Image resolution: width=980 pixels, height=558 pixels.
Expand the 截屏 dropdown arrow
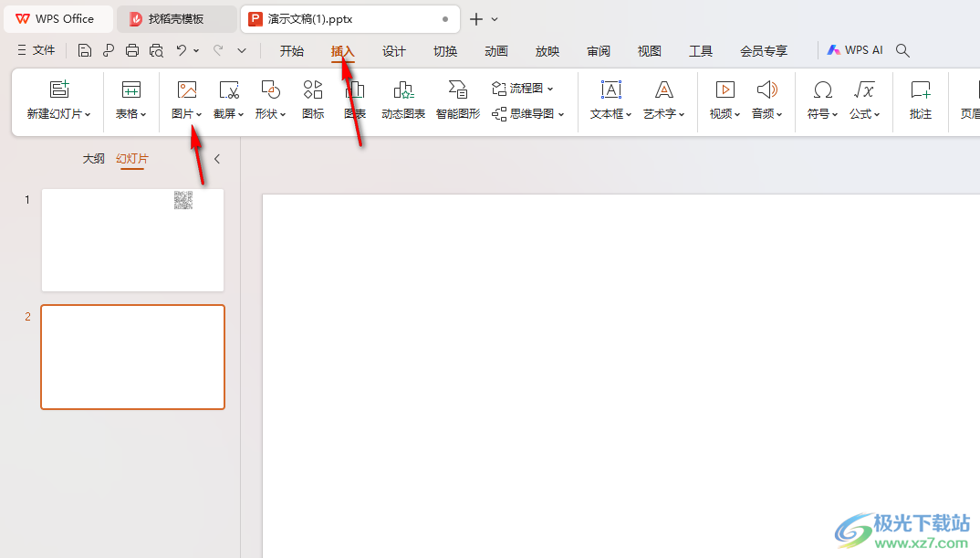tap(241, 114)
